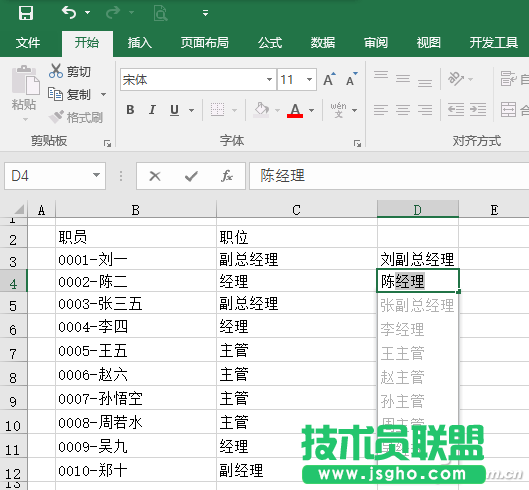Expand the font size 11 dropdown
This screenshot has height=490, width=529.
coord(309,80)
